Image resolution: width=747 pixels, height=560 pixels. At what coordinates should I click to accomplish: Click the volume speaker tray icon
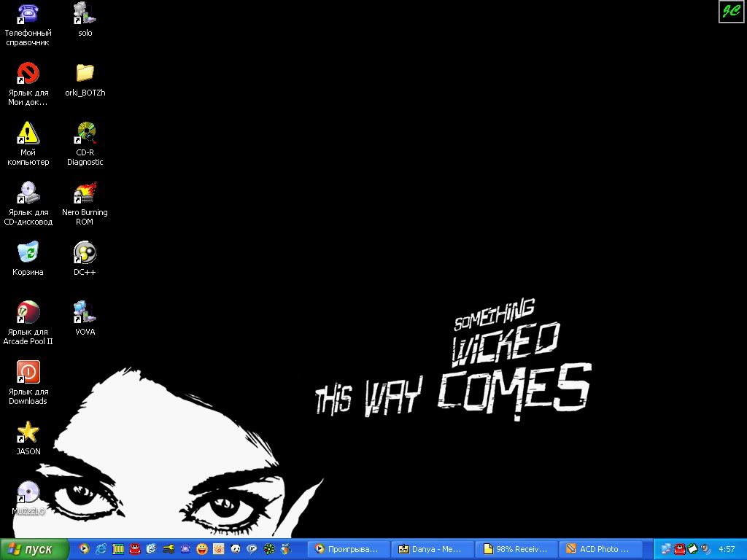click(x=705, y=549)
